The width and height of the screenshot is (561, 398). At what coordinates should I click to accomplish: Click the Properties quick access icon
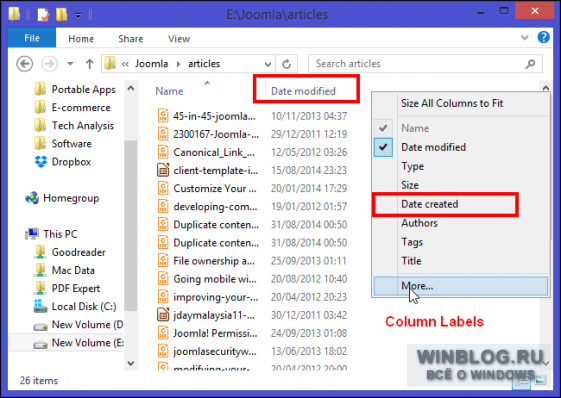[x=43, y=14]
